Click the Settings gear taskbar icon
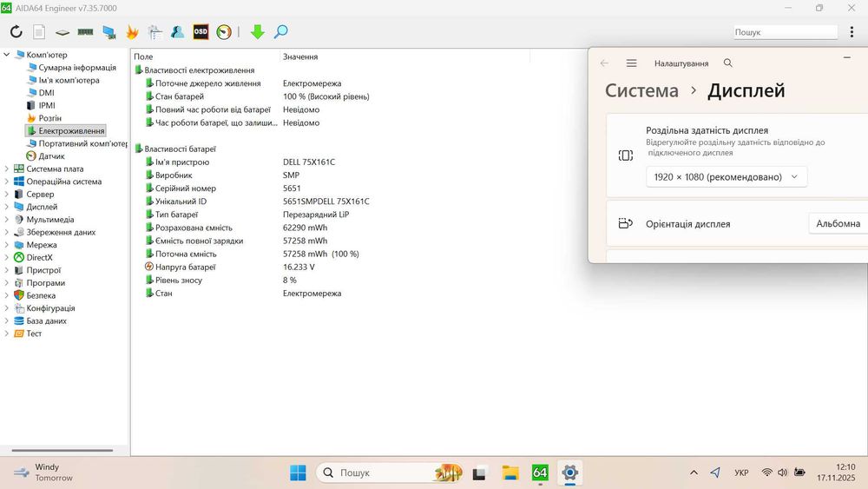The width and height of the screenshot is (868, 489). (x=570, y=473)
